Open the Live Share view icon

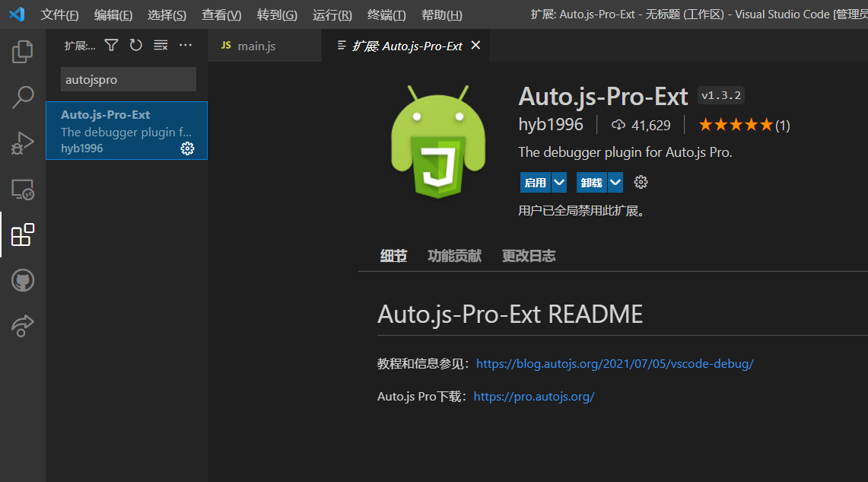click(x=23, y=326)
